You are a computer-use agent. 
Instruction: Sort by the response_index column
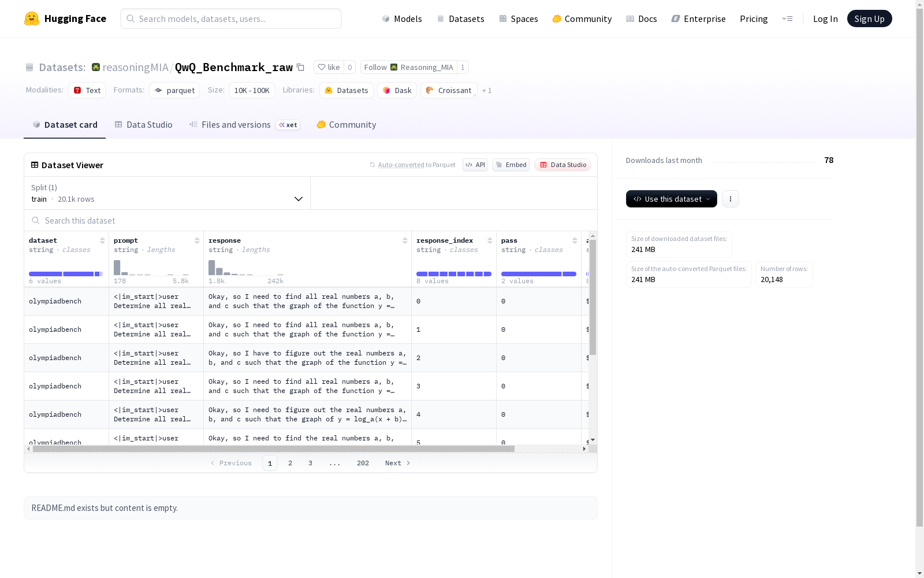click(490, 240)
